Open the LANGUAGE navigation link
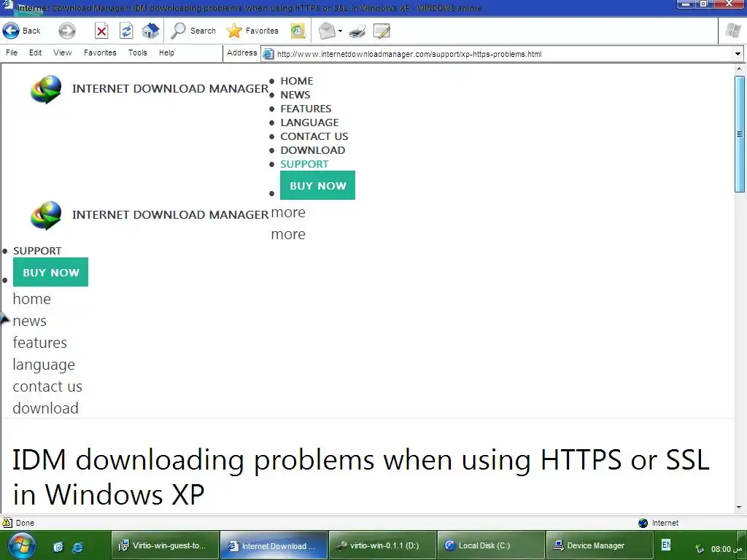Image resolution: width=747 pixels, height=560 pixels. click(x=309, y=122)
